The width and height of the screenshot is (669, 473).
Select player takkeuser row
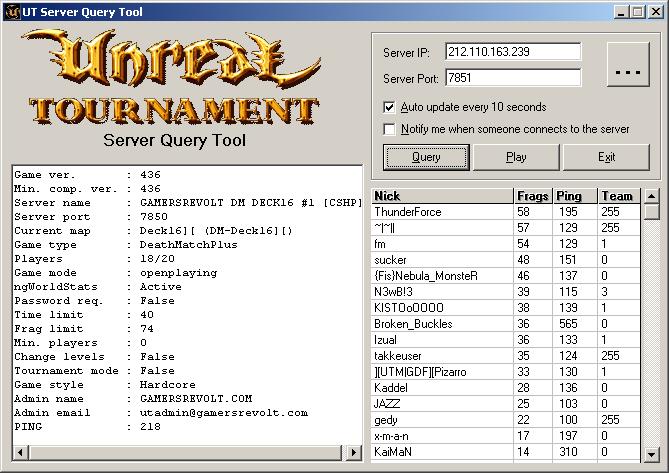[506, 356]
